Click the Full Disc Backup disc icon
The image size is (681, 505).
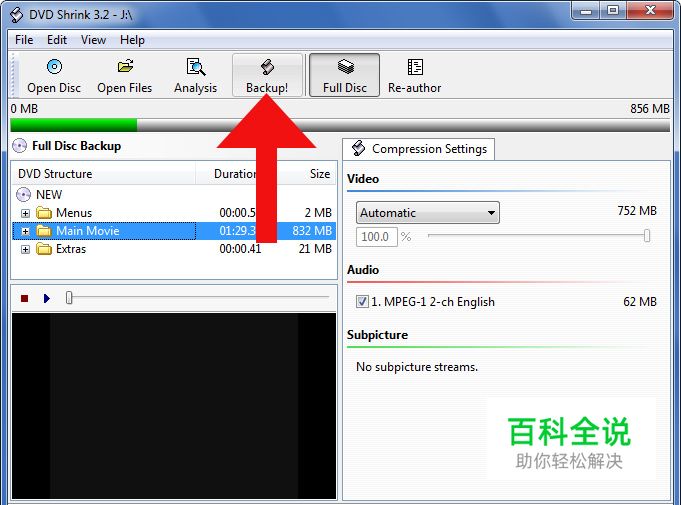(19, 146)
